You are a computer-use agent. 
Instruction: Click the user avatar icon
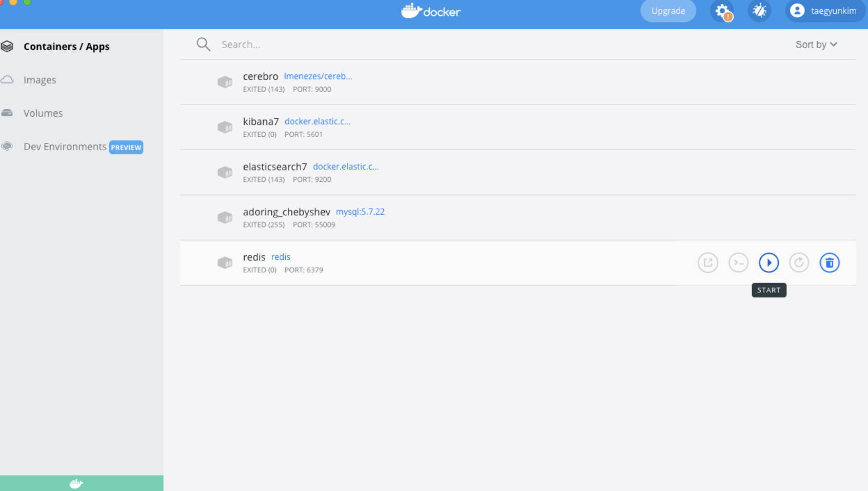[797, 10]
